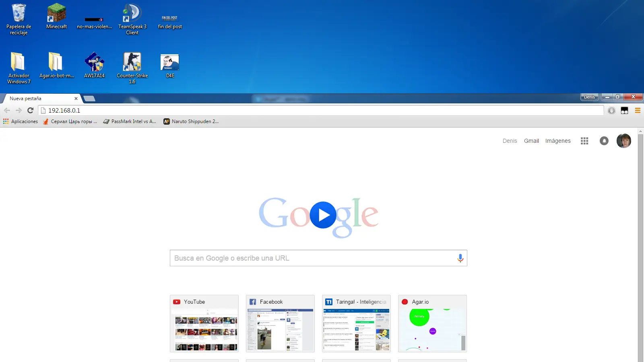Open the Chrome hamburger menu
Viewport: 644px width, 362px height.
[x=638, y=111]
